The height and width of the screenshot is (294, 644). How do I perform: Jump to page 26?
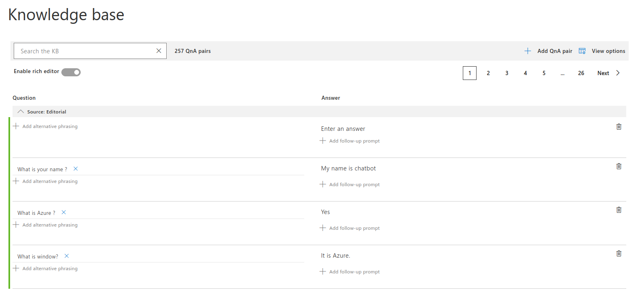581,73
